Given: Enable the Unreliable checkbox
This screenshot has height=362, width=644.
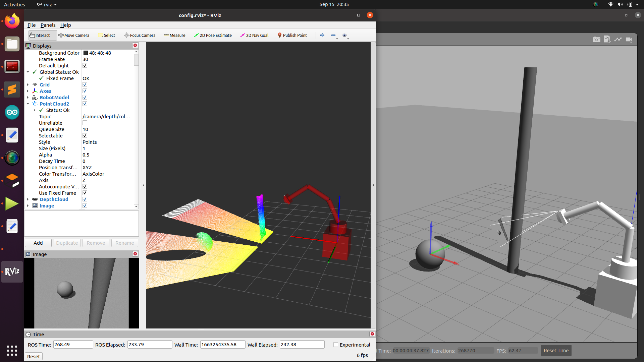Looking at the screenshot, I should pyautogui.click(x=85, y=123).
